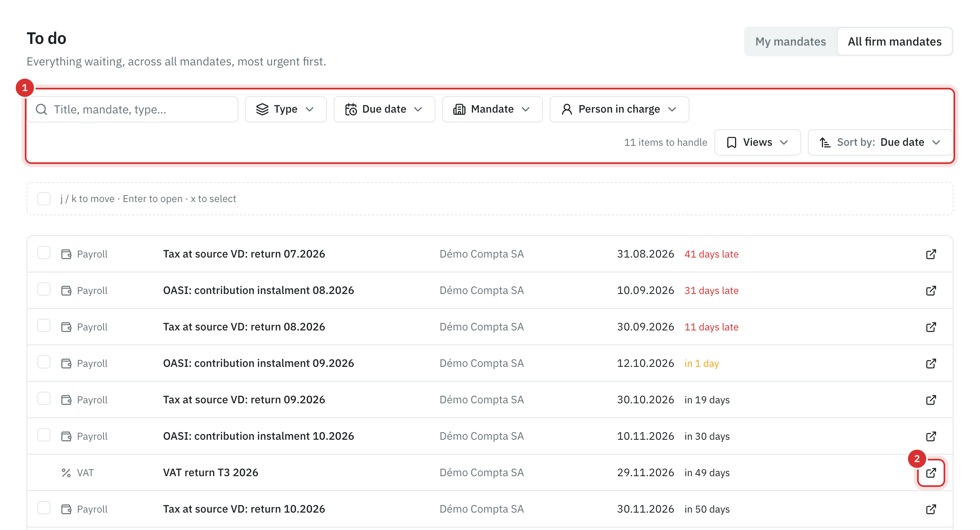
Task: Open the VAT return T3 2026 external link icon
Action: pyautogui.click(x=931, y=473)
